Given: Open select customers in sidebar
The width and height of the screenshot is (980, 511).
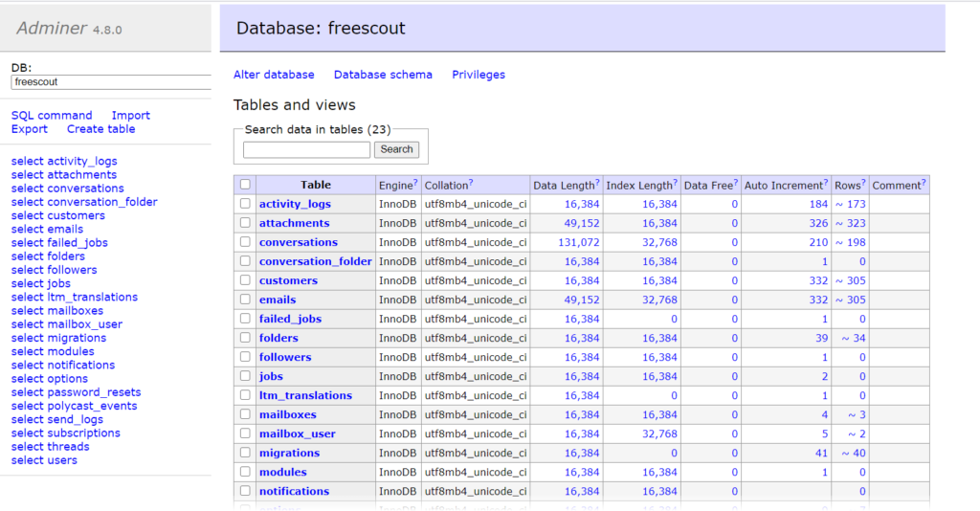Looking at the screenshot, I should (x=58, y=215).
